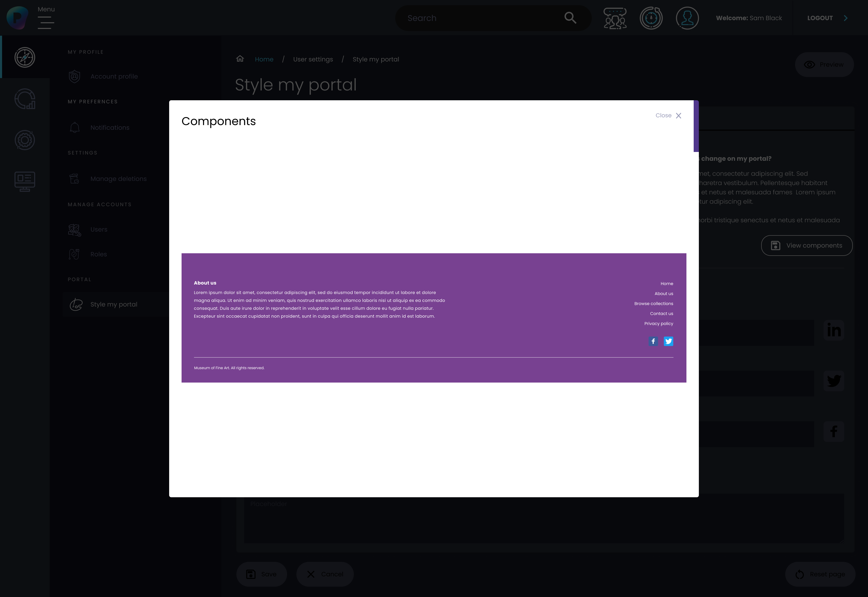Open the hamburger Menu icon
Viewport: 868px width, 597px height.
pyautogui.click(x=46, y=23)
